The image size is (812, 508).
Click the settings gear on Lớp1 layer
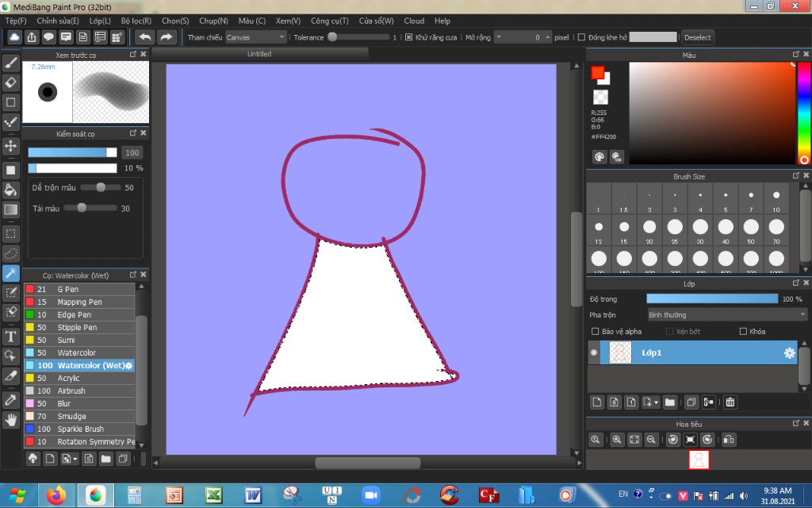(x=789, y=353)
